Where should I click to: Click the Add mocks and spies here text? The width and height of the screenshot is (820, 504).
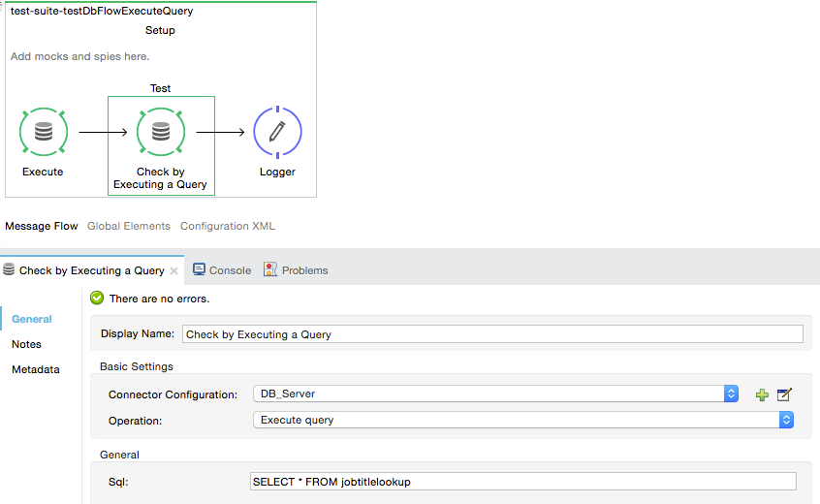coord(80,56)
